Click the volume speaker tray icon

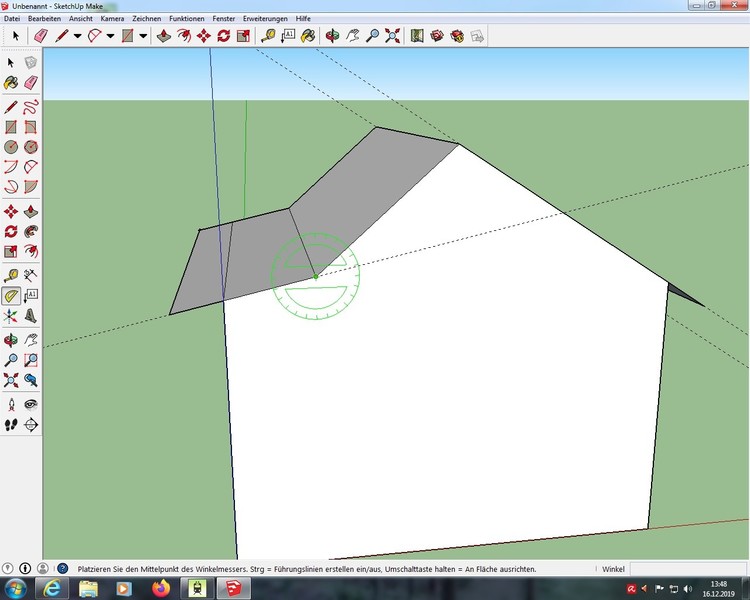click(688, 589)
